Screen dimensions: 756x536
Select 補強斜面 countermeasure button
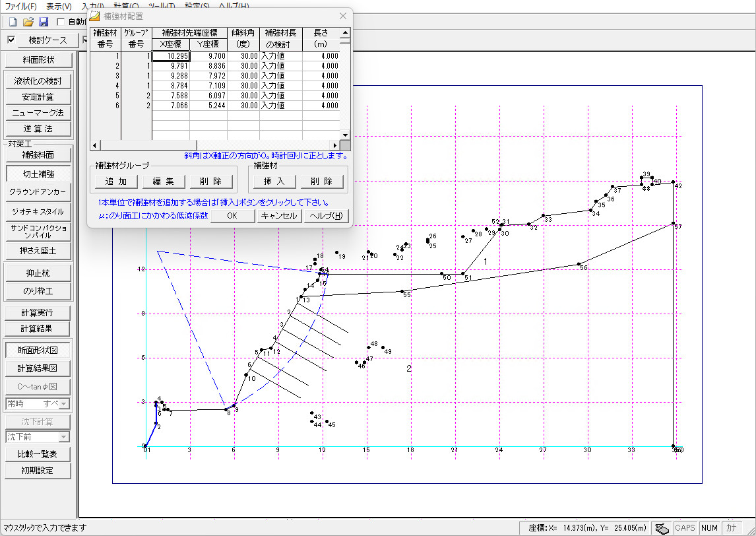click(38, 155)
